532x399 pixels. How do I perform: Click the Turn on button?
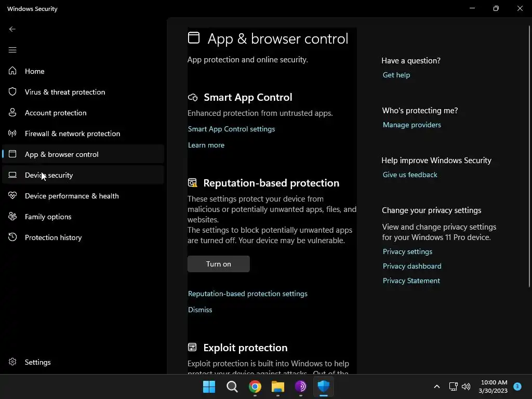pos(219,264)
